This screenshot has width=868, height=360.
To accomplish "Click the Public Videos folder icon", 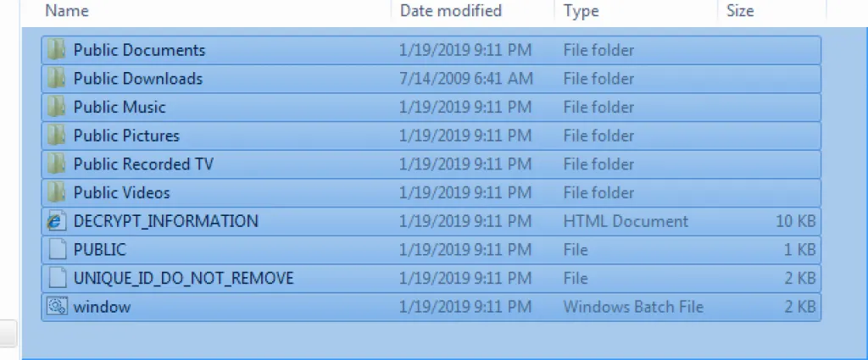I will [x=57, y=193].
